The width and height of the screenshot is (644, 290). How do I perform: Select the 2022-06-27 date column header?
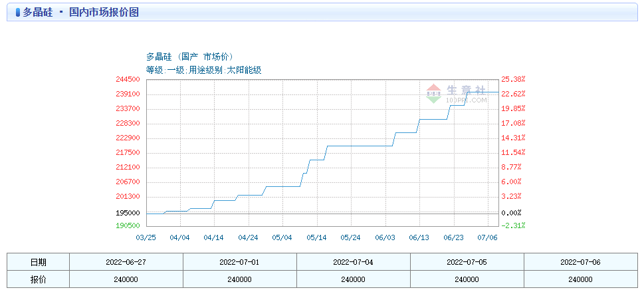[126, 262]
